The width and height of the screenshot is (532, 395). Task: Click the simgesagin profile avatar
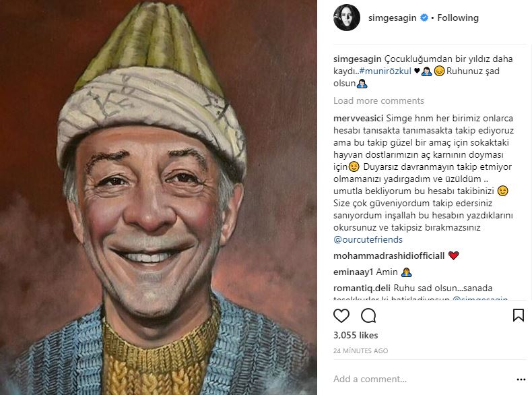pos(347,18)
